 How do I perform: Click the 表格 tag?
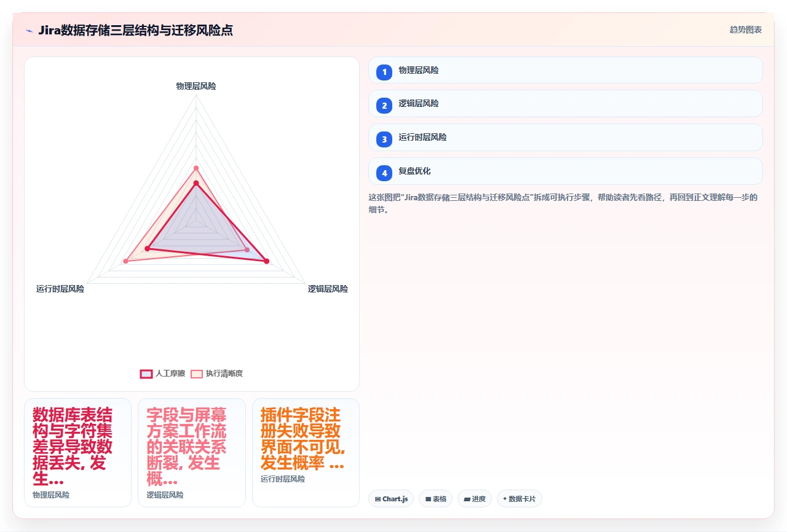(x=435, y=499)
